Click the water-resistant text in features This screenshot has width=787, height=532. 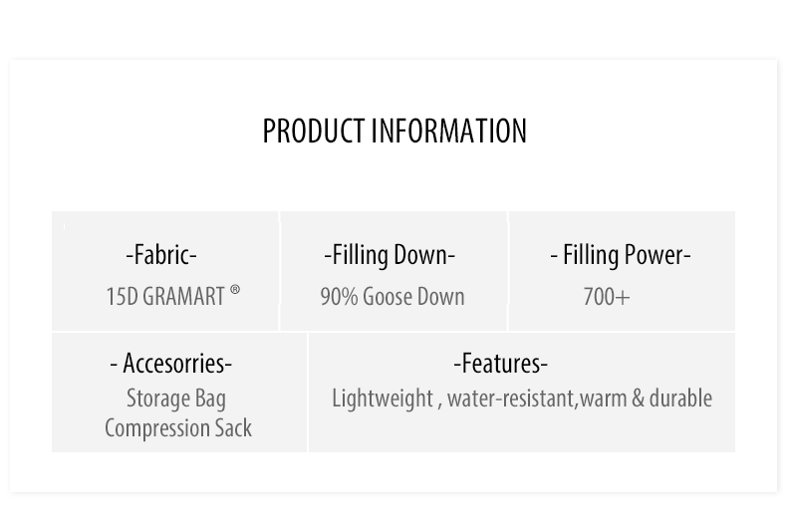coord(511,399)
